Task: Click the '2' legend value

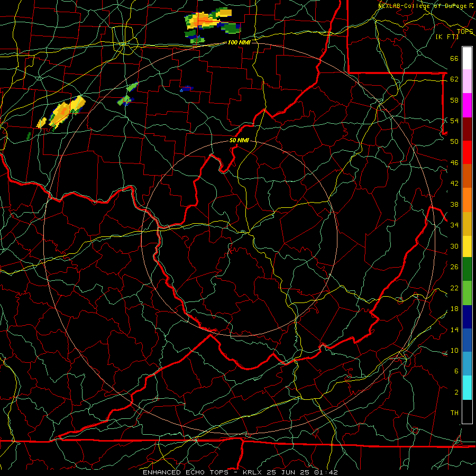Action: [x=456, y=392]
